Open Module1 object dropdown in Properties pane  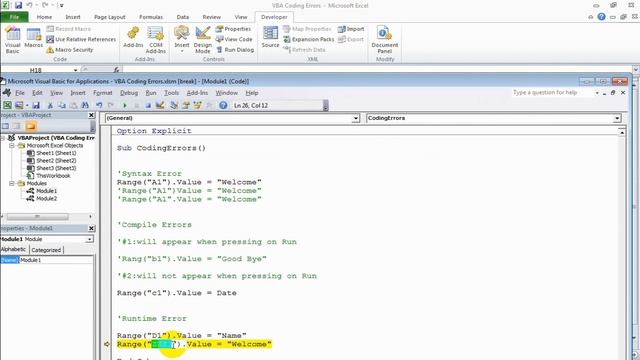pos(89,239)
